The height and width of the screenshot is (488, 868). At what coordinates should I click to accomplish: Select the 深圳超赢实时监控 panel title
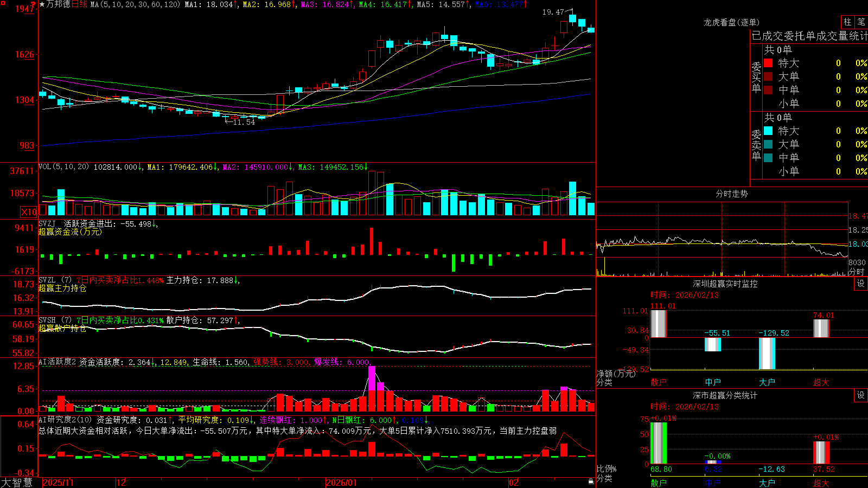click(725, 284)
